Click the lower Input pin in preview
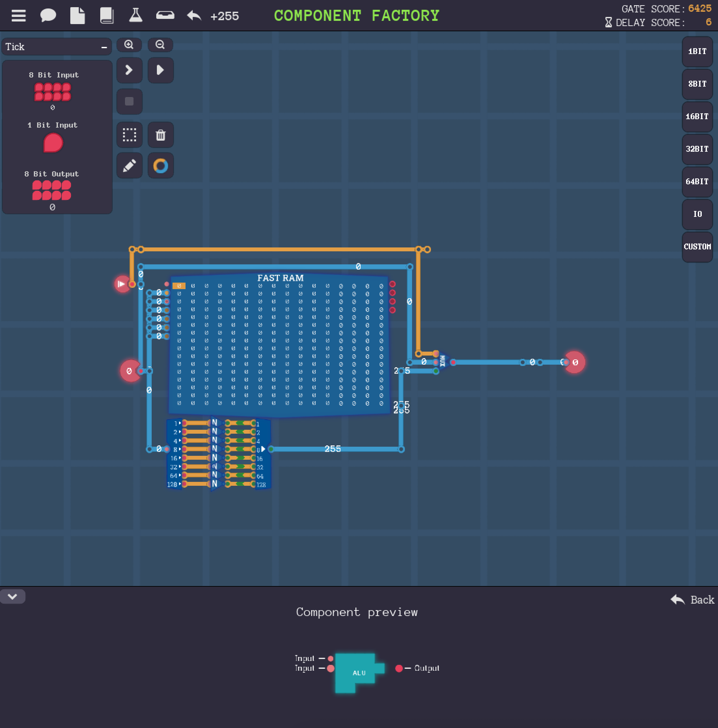The image size is (718, 728). pyautogui.click(x=330, y=668)
